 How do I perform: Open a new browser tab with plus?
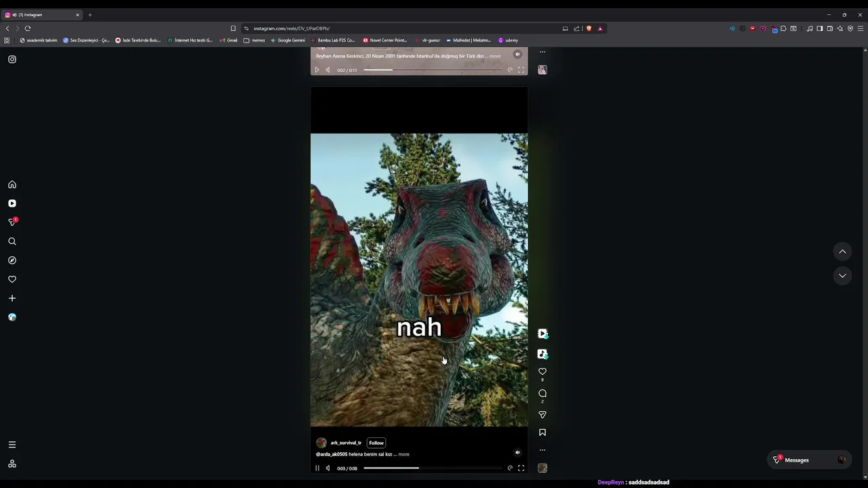click(x=90, y=15)
